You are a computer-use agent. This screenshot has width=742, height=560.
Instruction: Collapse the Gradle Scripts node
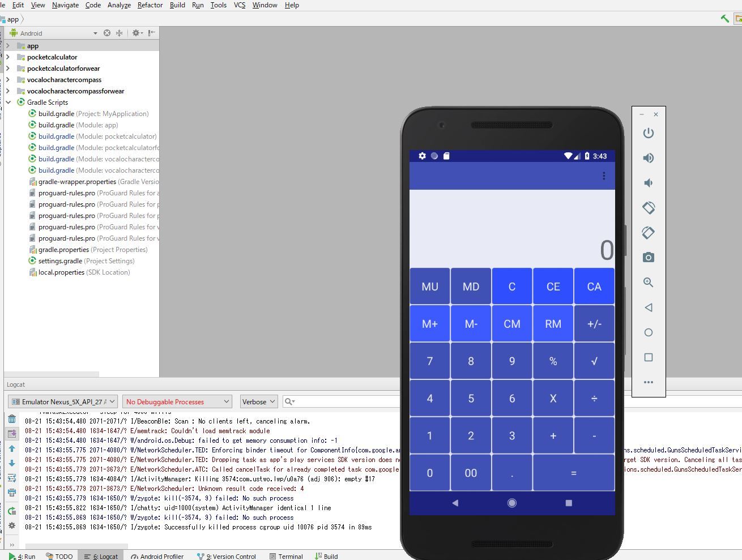8,102
